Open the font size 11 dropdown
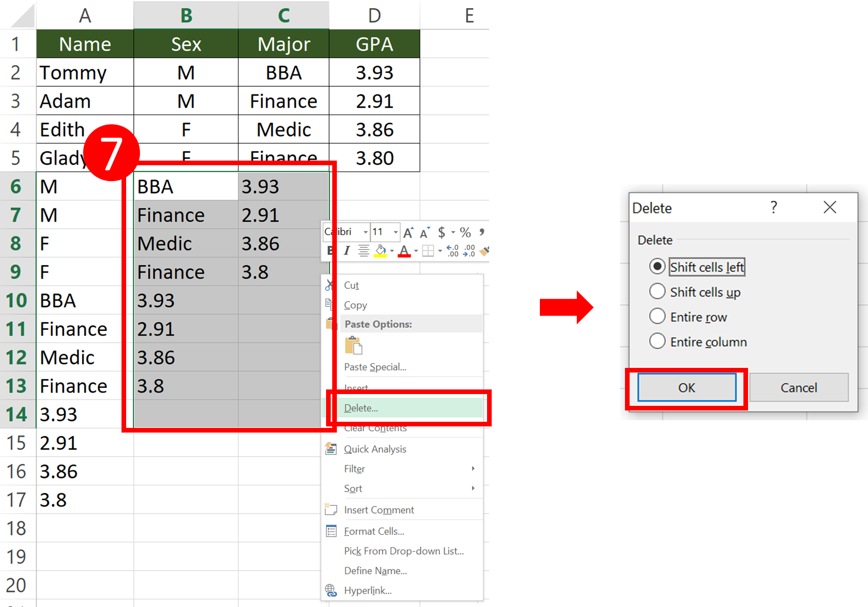Screen dimensions: 868x607 (396, 232)
